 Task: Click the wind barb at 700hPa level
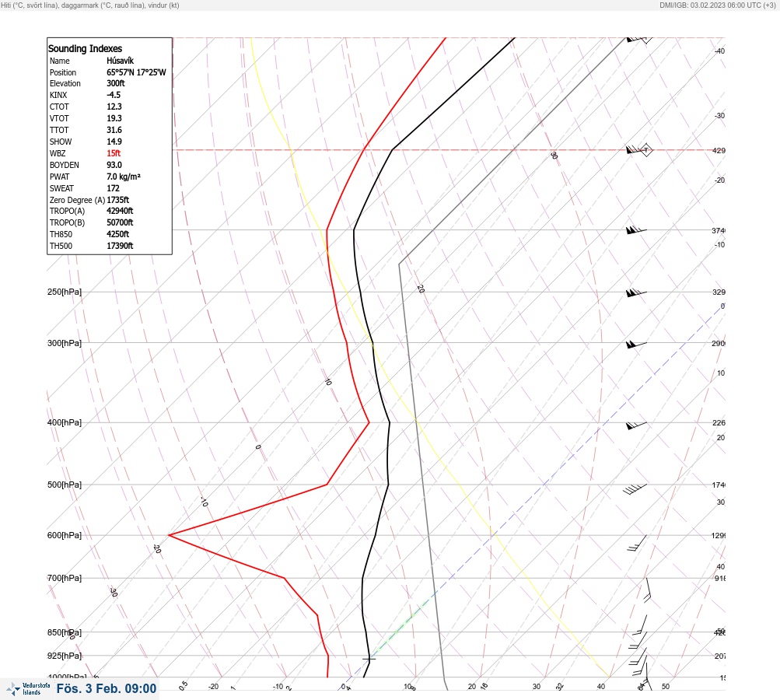647,590
